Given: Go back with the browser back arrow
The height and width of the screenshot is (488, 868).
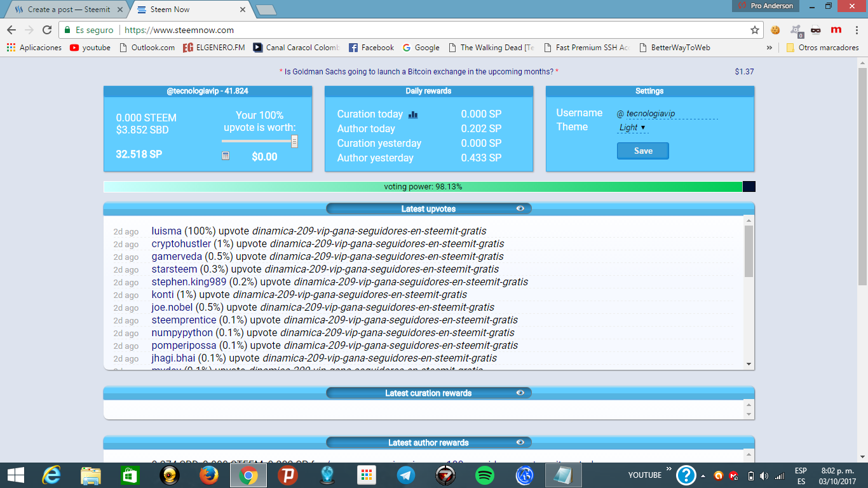Looking at the screenshot, I should (x=11, y=30).
